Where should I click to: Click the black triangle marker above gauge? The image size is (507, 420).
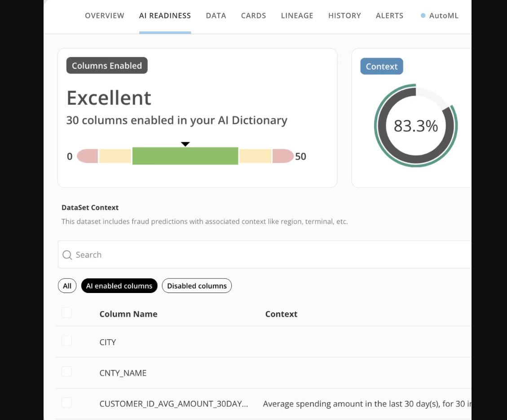(x=185, y=144)
